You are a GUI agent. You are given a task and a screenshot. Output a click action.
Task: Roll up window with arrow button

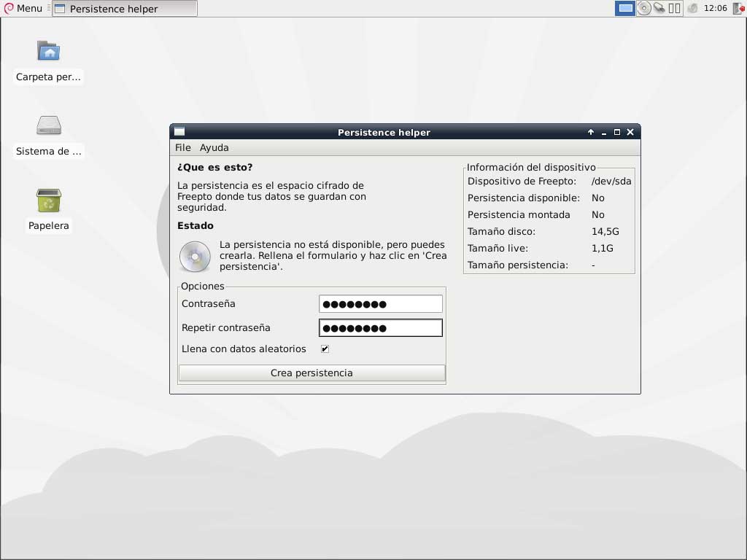591,132
